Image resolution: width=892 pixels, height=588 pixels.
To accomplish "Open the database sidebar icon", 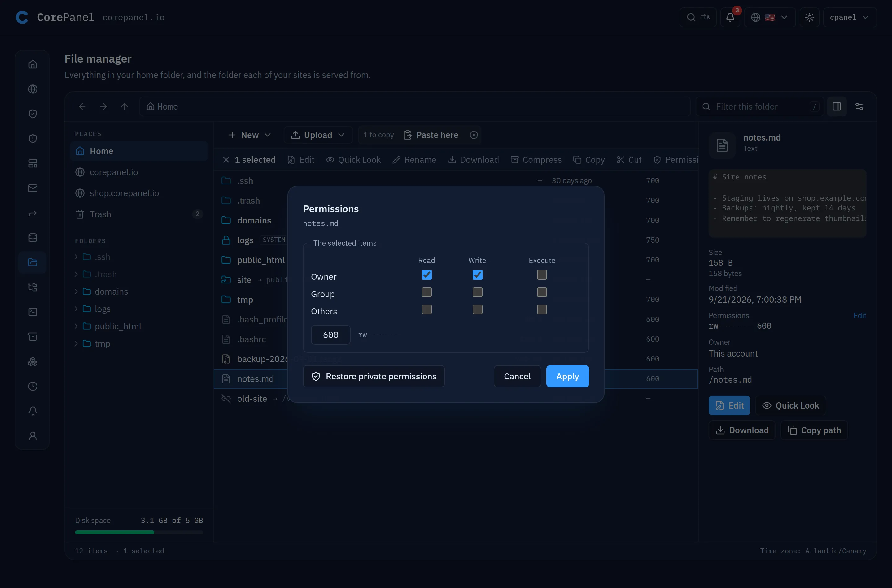I will point(33,237).
